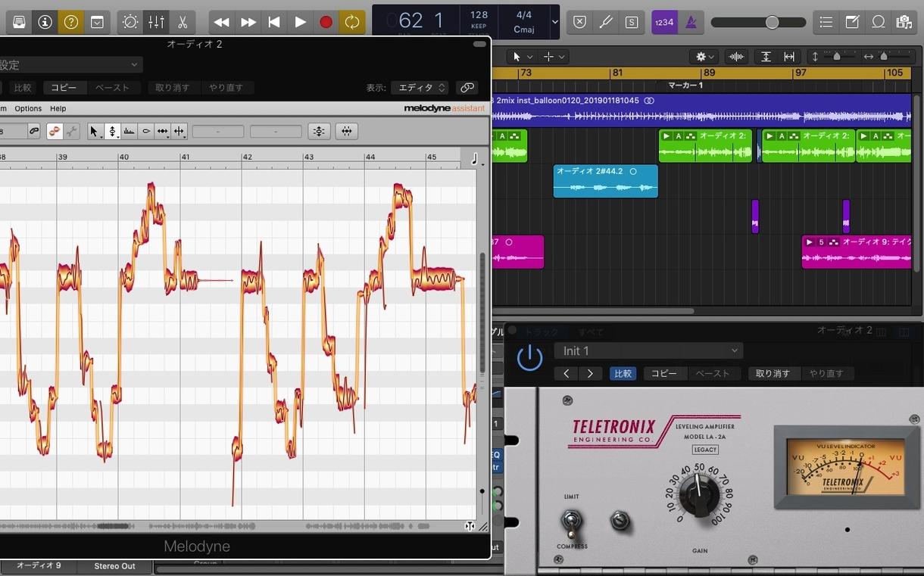
Task: Click Melodyne window コピー button
Action: pyautogui.click(x=64, y=88)
